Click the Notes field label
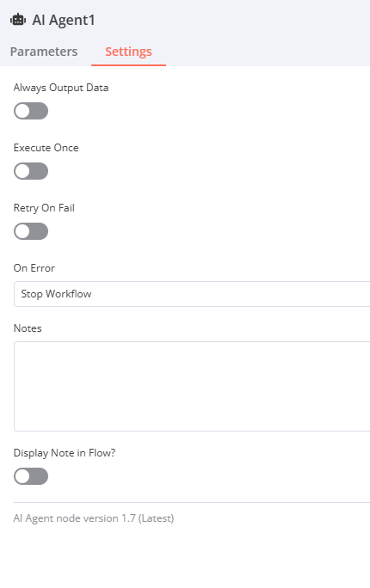370x588 pixels. [28, 328]
